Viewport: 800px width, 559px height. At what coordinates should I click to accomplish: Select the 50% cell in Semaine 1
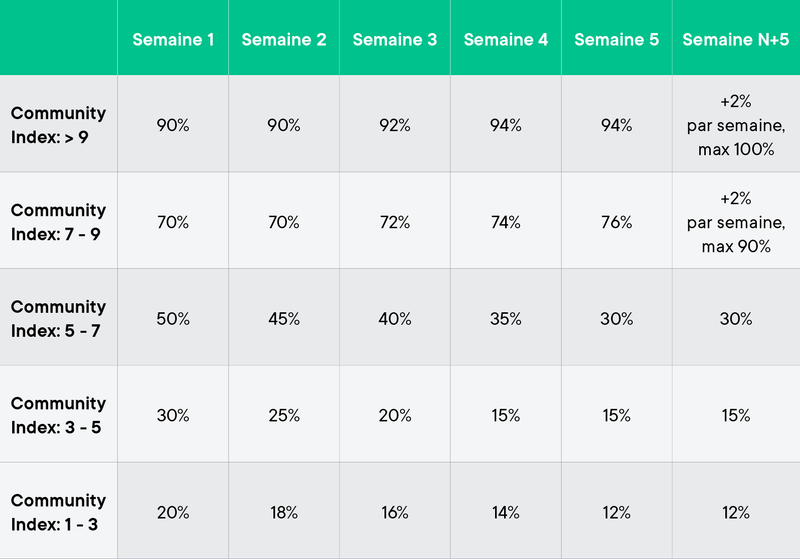(x=173, y=318)
